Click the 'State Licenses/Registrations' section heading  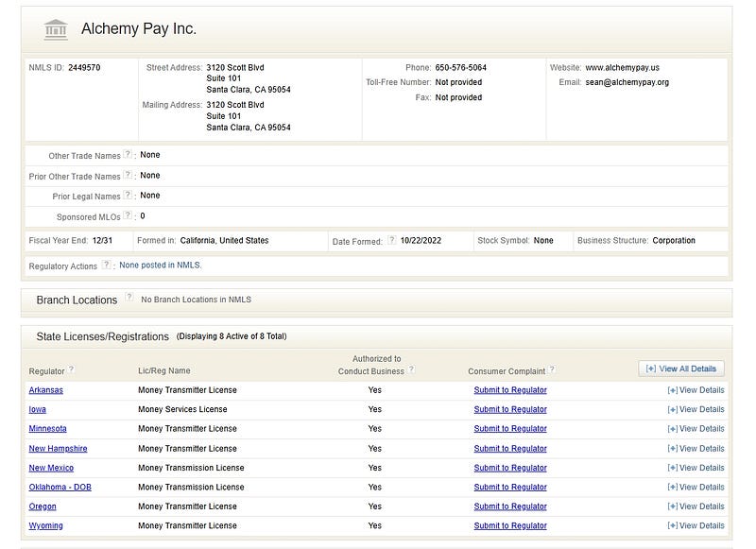[103, 336]
